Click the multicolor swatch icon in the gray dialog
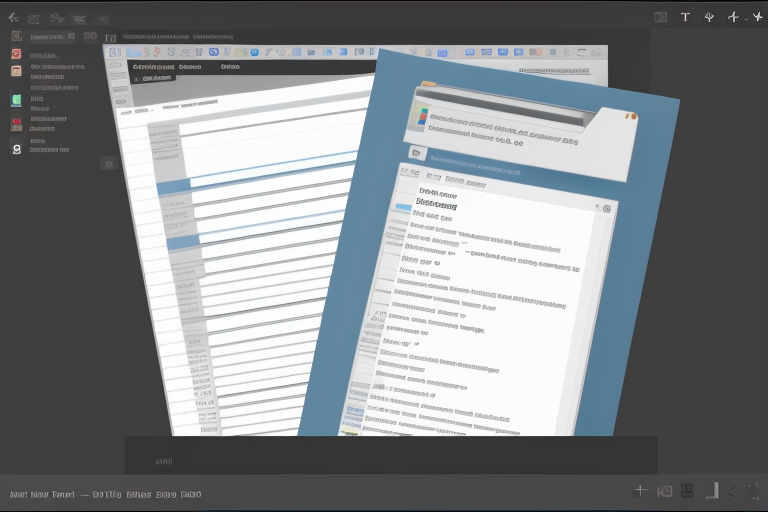 421,115
